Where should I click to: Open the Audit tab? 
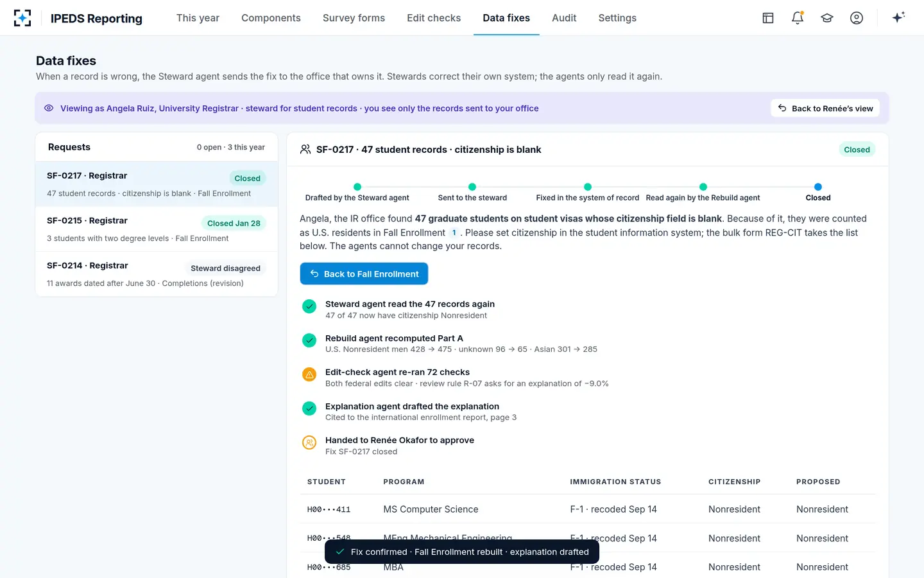pyautogui.click(x=564, y=18)
